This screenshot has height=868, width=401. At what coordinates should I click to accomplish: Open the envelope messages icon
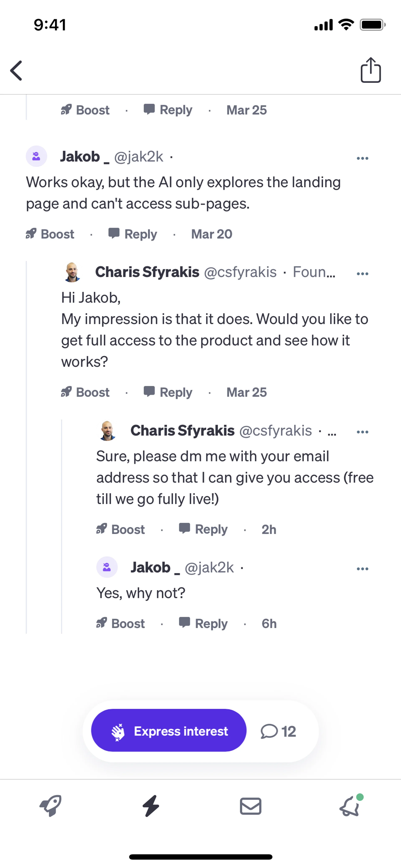[250, 806]
